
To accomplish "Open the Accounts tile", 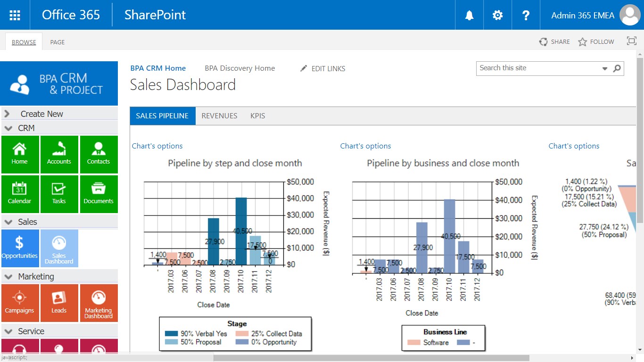I will pyautogui.click(x=59, y=155).
